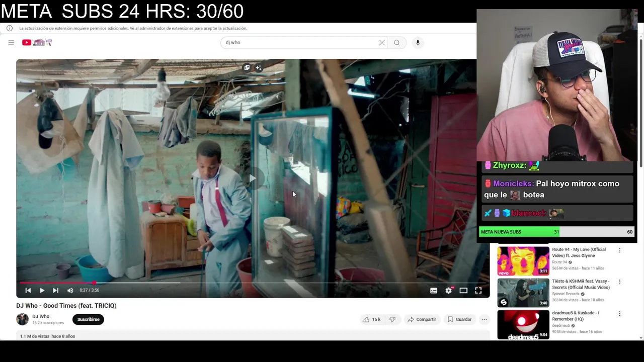
Task: Open options menu for Route 94 video
Action: click(x=619, y=250)
